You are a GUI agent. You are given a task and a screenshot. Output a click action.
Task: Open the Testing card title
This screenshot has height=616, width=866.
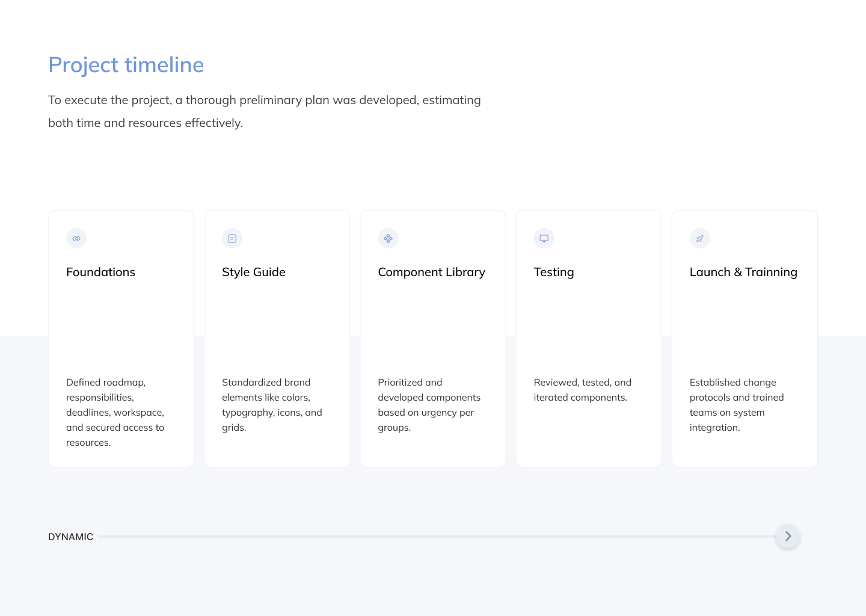(553, 272)
